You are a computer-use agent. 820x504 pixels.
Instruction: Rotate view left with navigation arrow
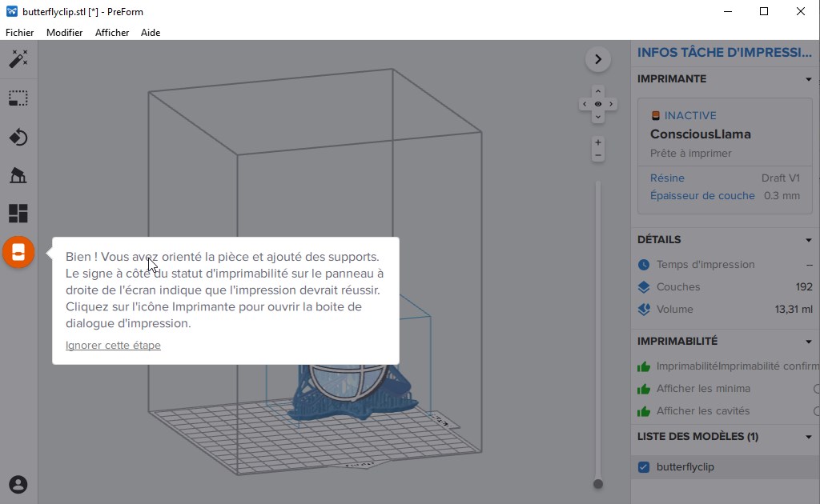[x=585, y=104]
